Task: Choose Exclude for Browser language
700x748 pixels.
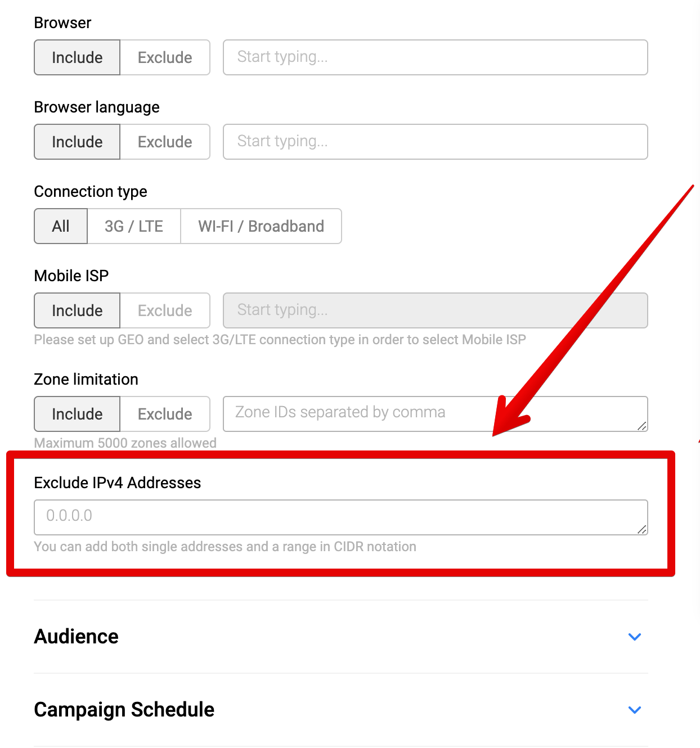Action: tap(165, 142)
